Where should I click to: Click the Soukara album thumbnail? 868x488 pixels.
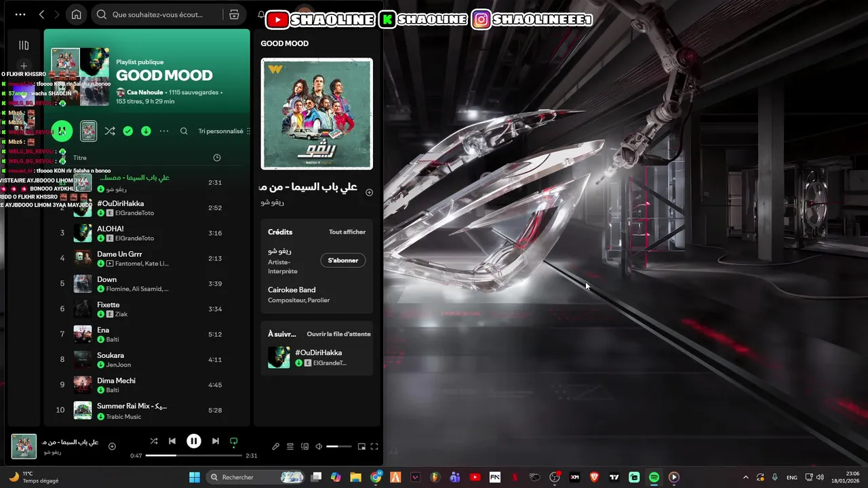point(83,359)
